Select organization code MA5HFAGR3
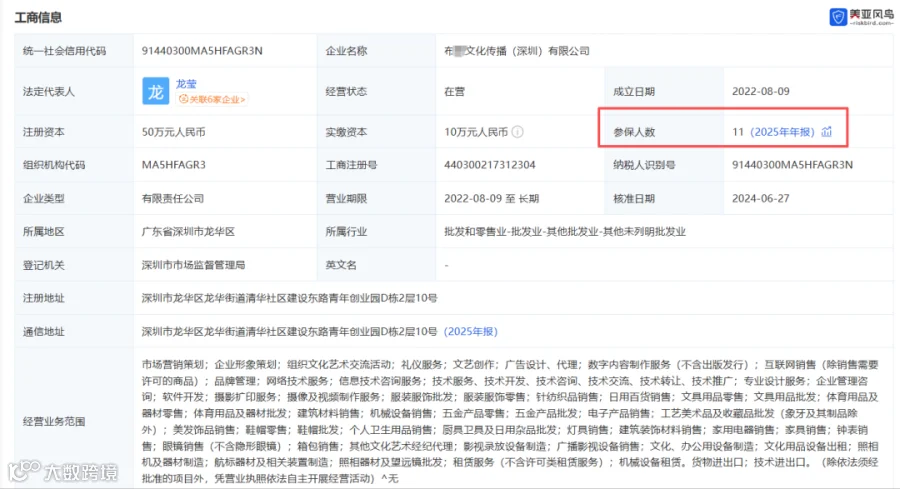The width and height of the screenshot is (900, 489). coord(173,165)
